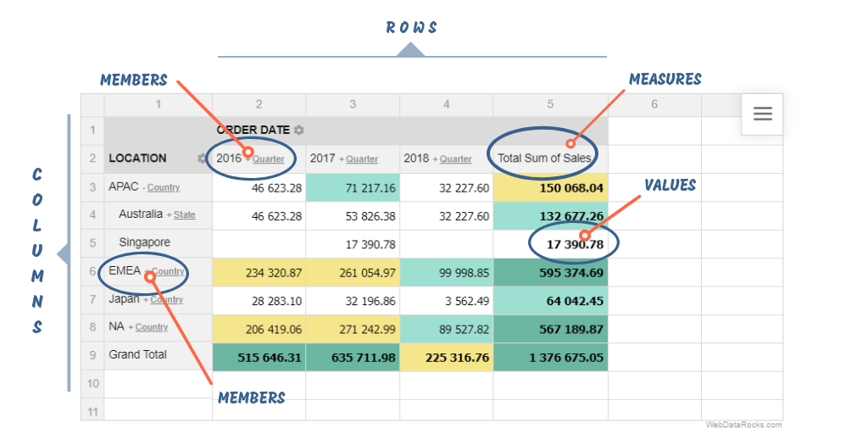868x434 pixels.
Task: Select row header number 10
Action: point(92,384)
